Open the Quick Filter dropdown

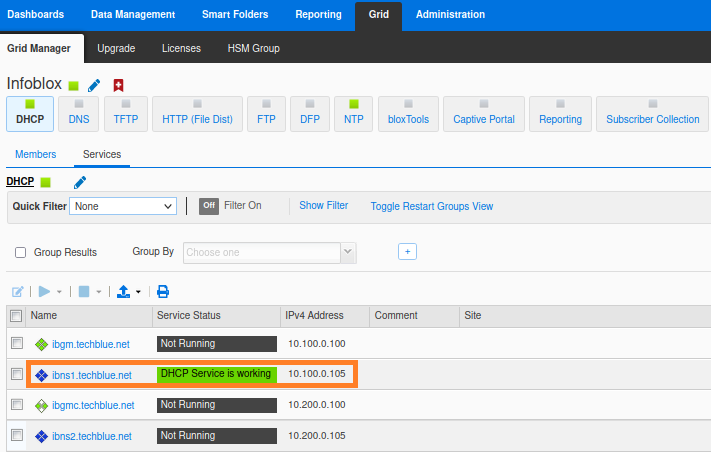pyautogui.click(x=123, y=206)
